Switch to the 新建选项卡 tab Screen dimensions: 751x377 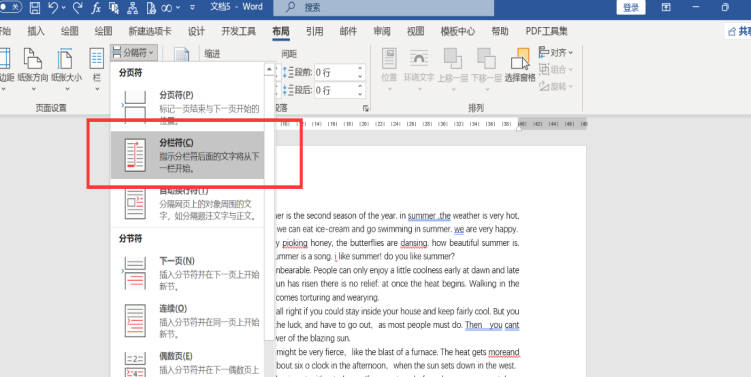tap(149, 31)
